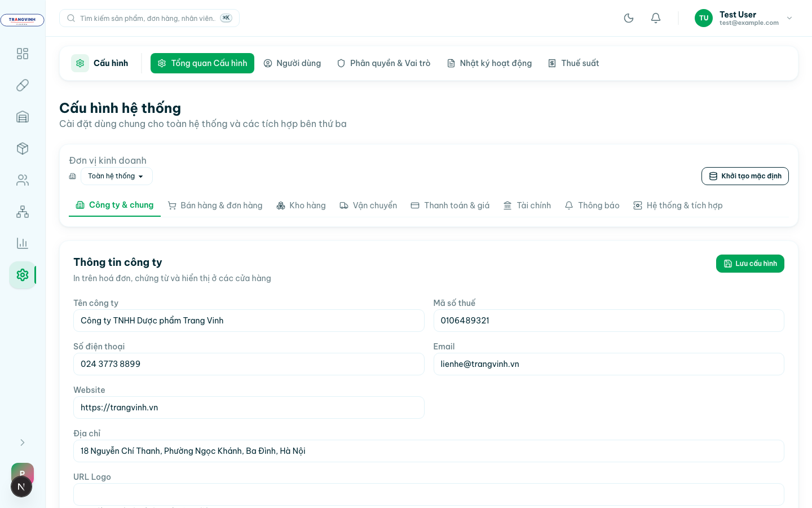
Task: Switch to the Tài chính tab
Action: [x=527, y=205]
